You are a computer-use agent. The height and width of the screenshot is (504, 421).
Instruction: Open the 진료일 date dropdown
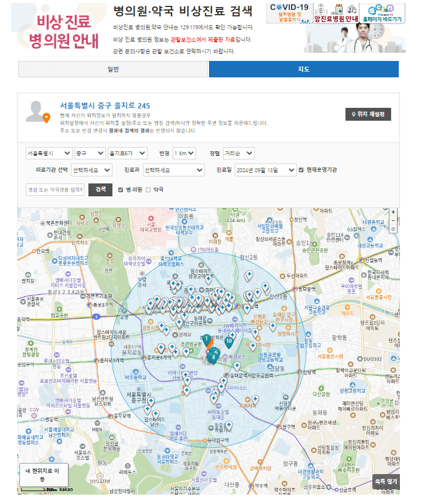pos(265,170)
